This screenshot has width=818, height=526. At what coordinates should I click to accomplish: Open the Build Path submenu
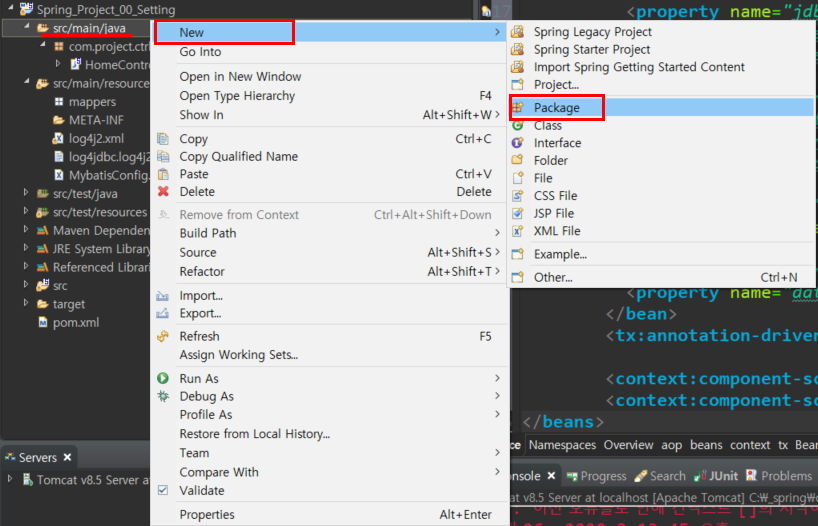329,233
